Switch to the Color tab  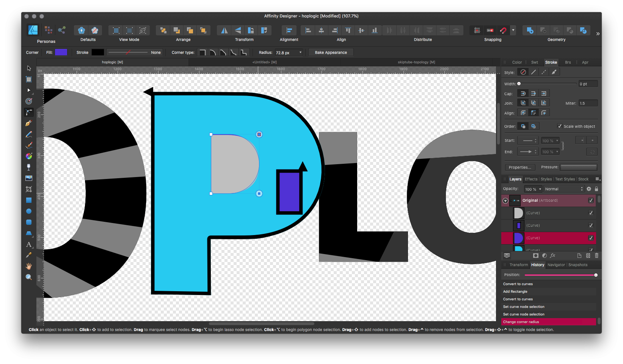point(517,62)
